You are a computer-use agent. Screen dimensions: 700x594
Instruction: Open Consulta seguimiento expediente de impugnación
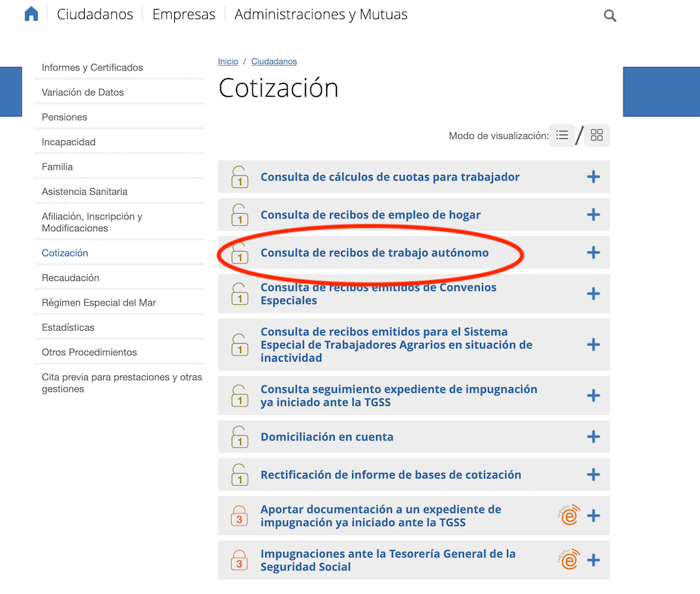(399, 395)
